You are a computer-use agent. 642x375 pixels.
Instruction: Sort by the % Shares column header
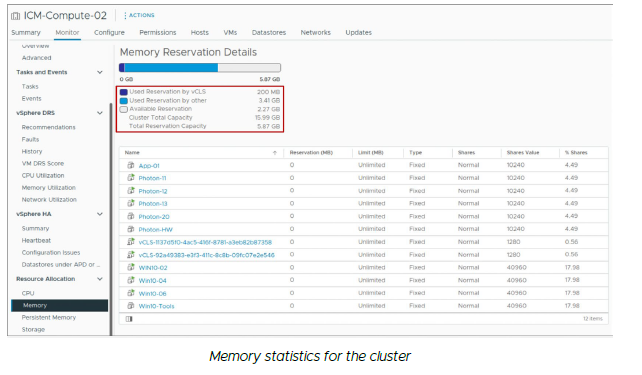(x=576, y=153)
